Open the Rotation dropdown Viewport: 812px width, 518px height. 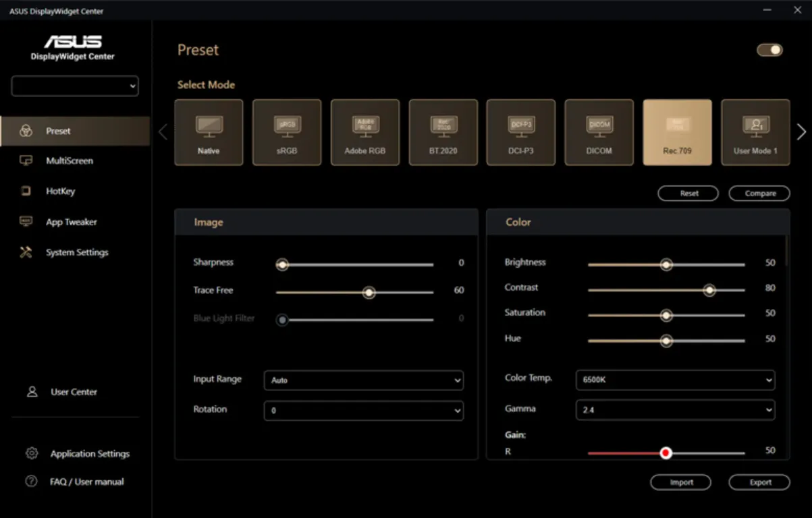(x=363, y=410)
